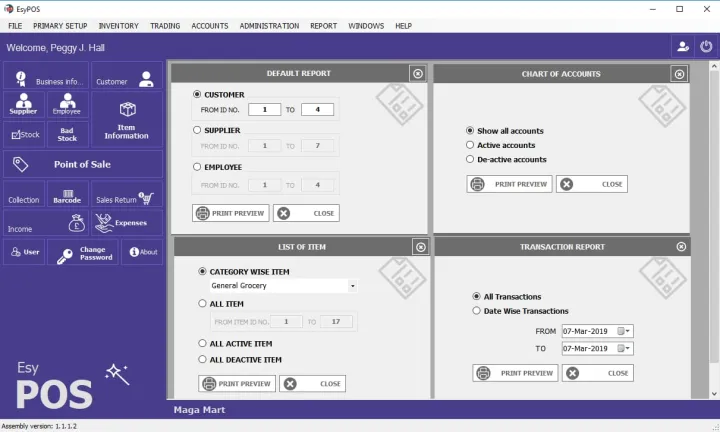The width and height of the screenshot is (720, 432).
Task: Select the CUSTOMER radio button
Action: coord(197,94)
